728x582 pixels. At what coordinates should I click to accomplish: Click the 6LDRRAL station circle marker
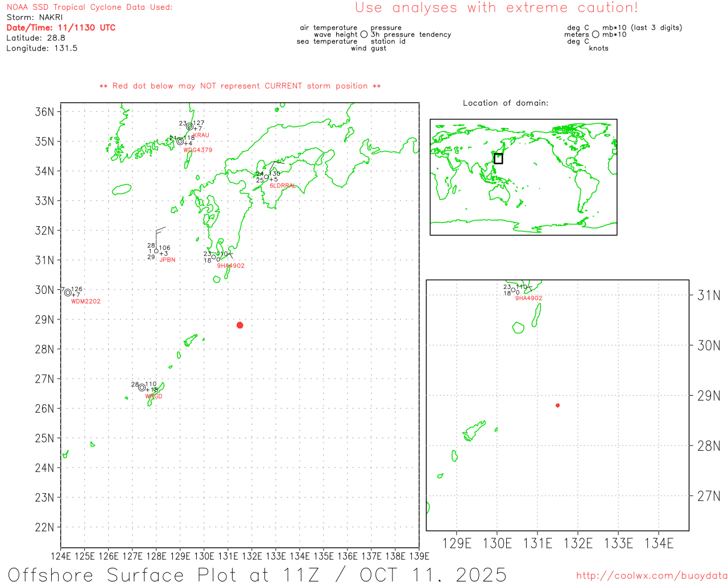pyautogui.click(x=266, y=177)
